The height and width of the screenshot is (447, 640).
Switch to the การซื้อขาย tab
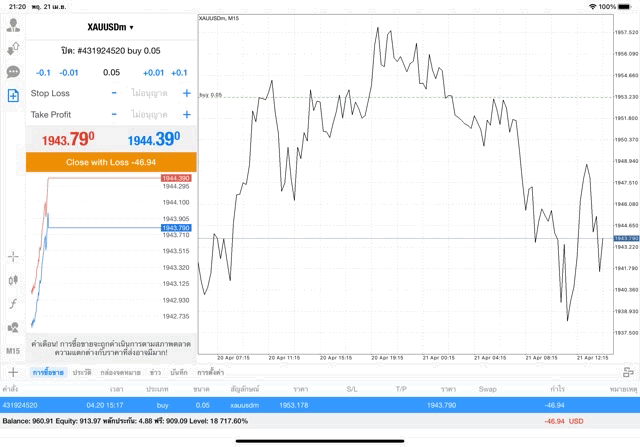pos(48,372)
